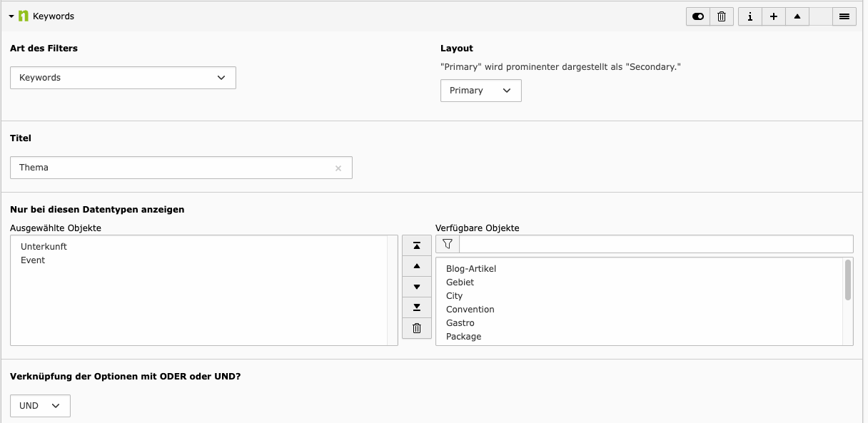Open the Layout Primary dropdown
868x423 pixels.
click(480, 91)
